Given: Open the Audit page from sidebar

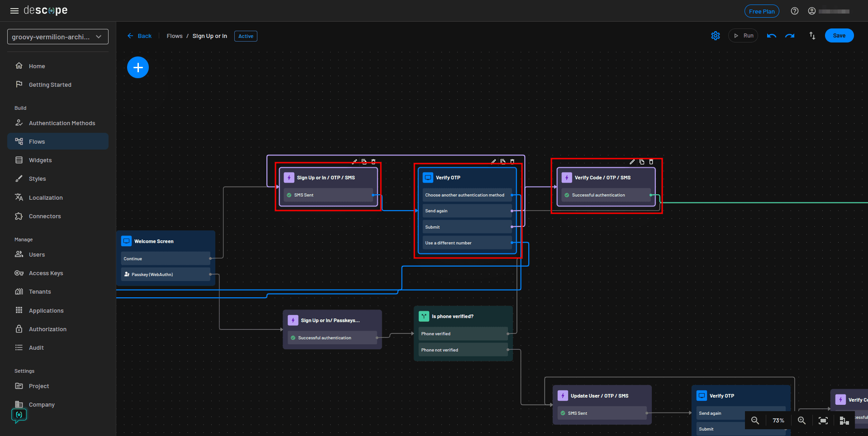Looking at the screenshot, I should pyautogui.click(x=35, y=347).
